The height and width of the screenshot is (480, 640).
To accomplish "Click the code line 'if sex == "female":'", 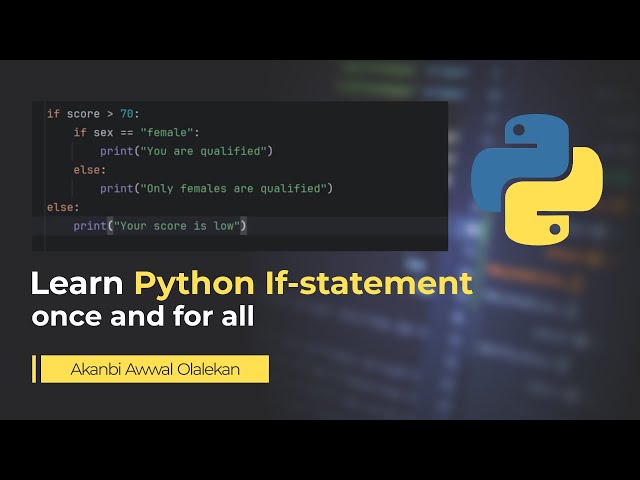I will click(x=136, y=133).
